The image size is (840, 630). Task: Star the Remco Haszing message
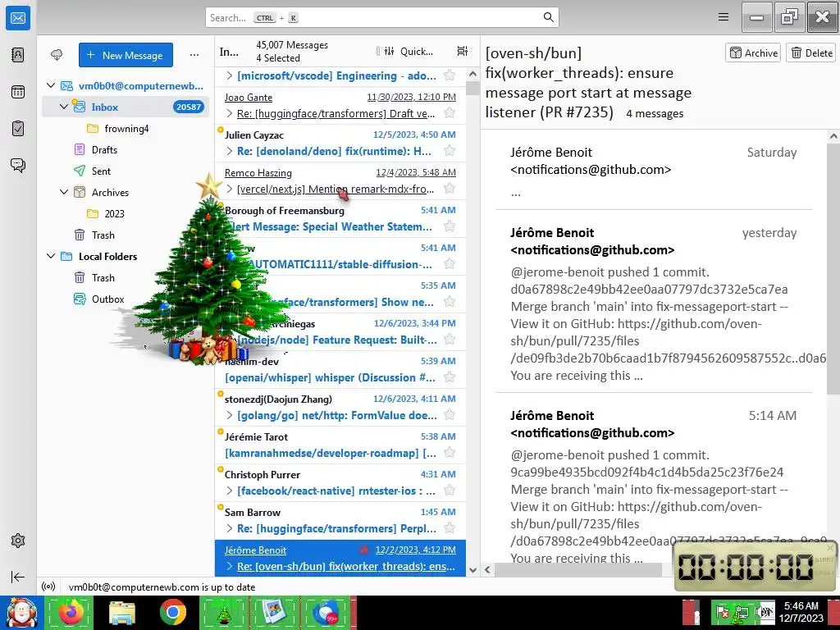[x=450, y=188]
